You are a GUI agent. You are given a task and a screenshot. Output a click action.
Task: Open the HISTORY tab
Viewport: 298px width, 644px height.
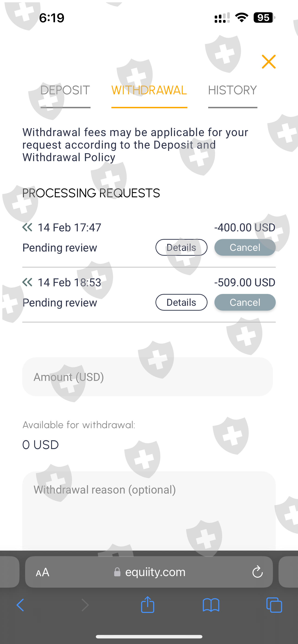click(233, 90)
